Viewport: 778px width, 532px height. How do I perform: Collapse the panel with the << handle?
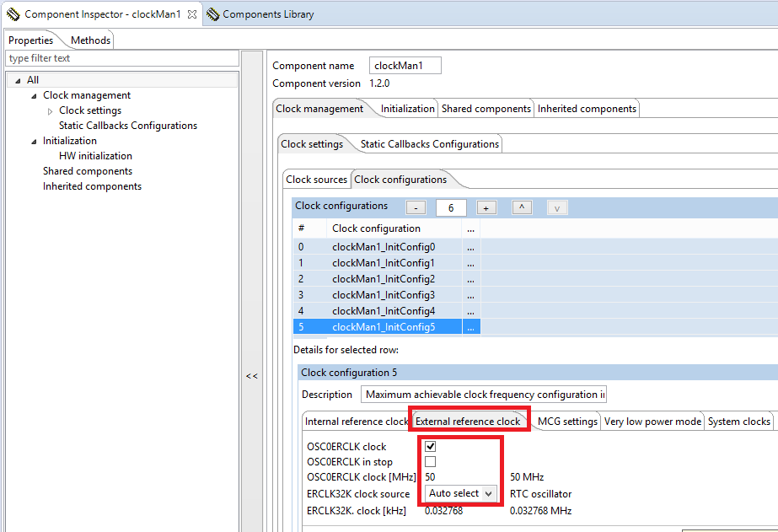[x=251, y=376]
